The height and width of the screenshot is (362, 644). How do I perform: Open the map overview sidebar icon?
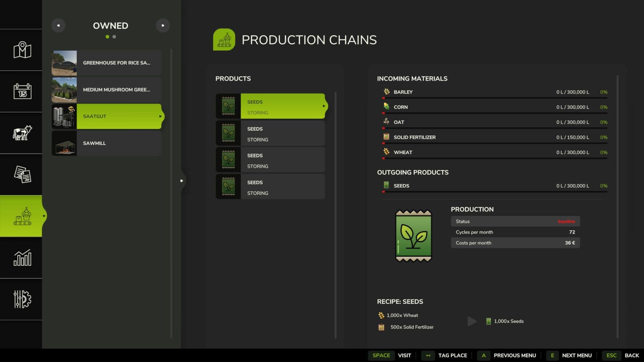pyautogui.click(x=22, y=50)
